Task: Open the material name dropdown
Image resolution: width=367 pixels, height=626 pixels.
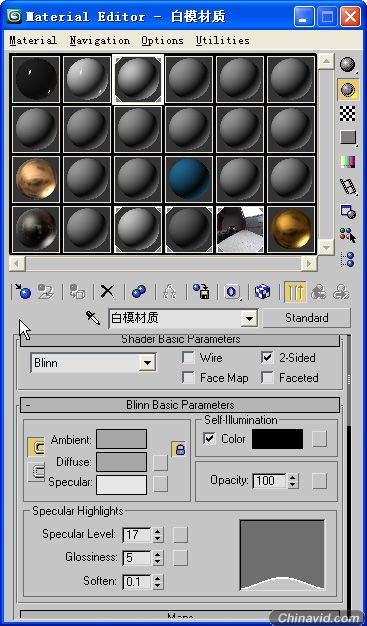Action: (250, 319)
